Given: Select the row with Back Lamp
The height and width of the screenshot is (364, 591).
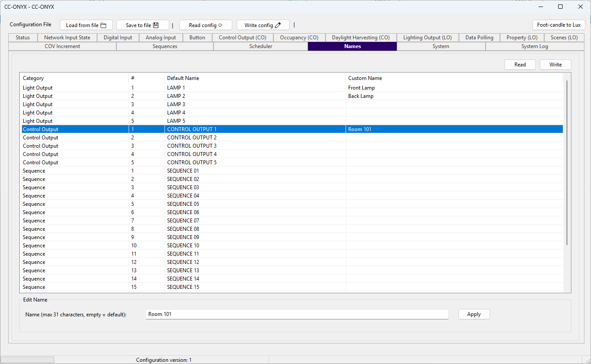Looking at the screenshot, I should [x=292, y=96].
